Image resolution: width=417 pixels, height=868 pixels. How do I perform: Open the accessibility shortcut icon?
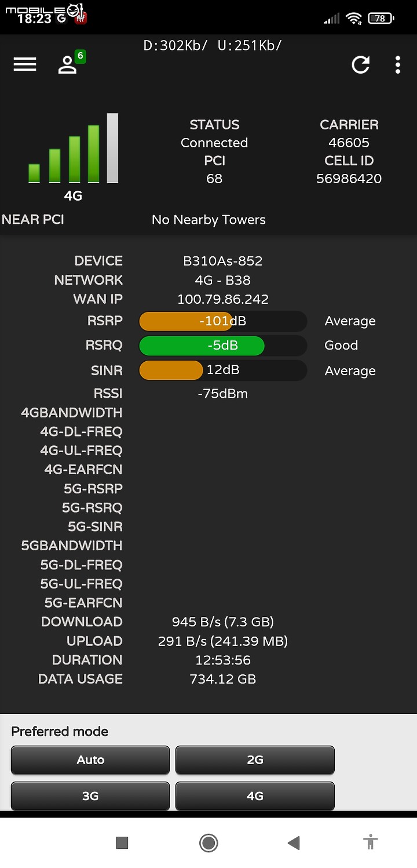point(371,842)
